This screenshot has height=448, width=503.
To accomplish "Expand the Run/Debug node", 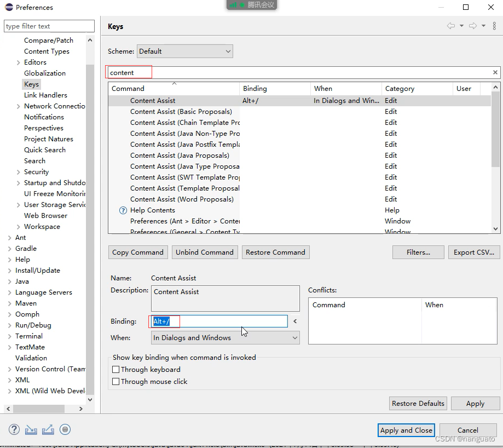I will (x=10, y=325).
